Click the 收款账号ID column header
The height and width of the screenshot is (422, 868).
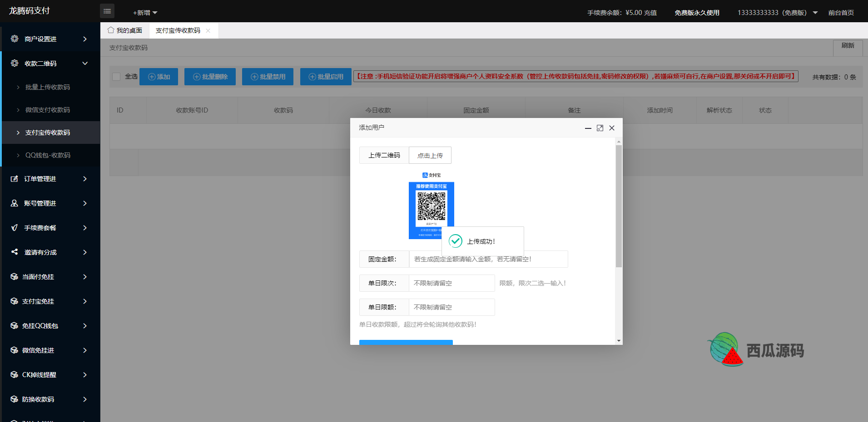point(192,110)
